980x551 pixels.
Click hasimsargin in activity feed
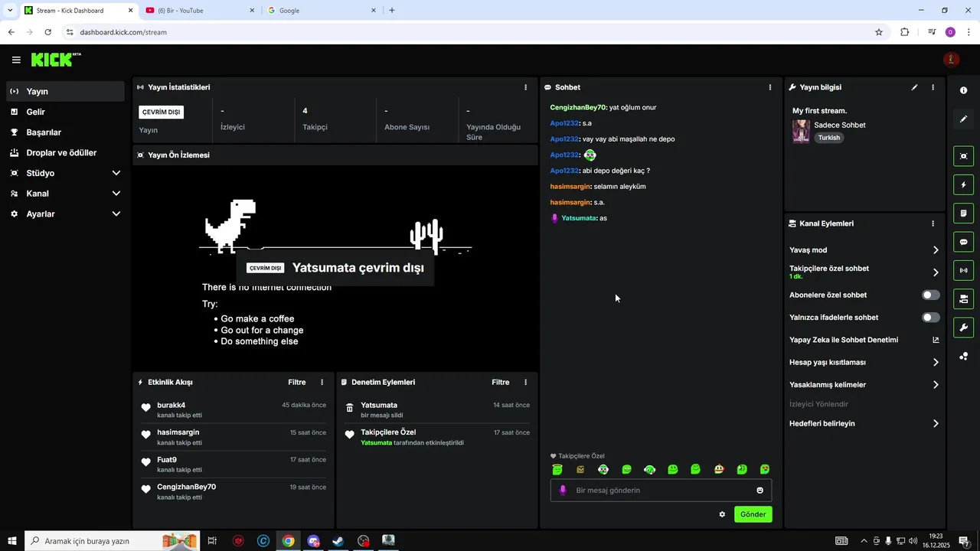pos(178,432)
